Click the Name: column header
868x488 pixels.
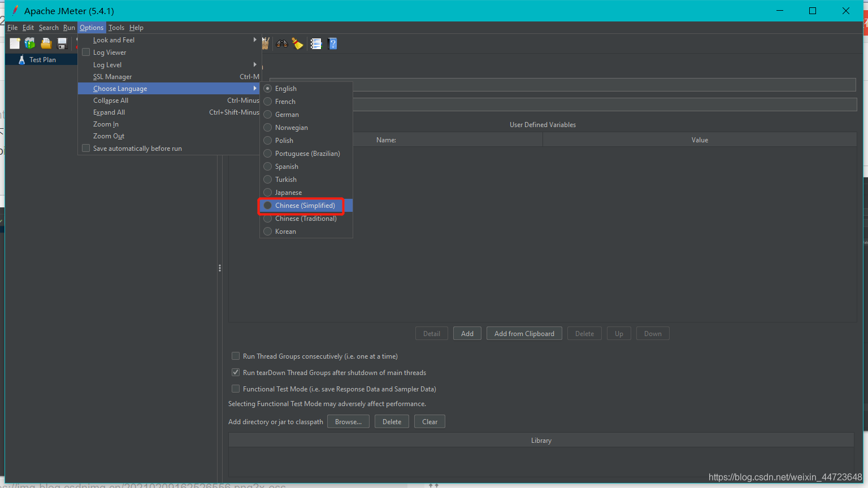(x=386, y=140)
